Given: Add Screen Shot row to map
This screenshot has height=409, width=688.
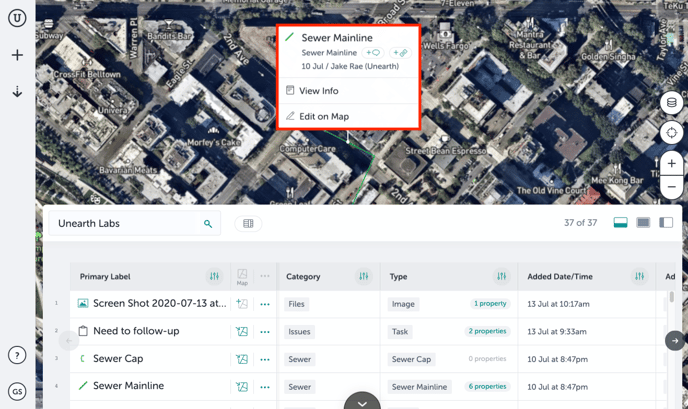Looking at the screenshot, I should pos(242,304).
